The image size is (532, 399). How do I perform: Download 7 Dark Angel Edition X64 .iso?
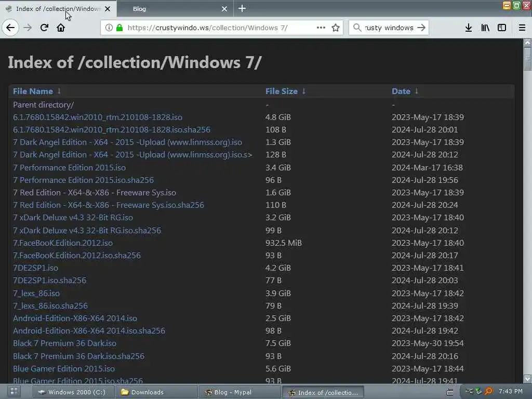(127, 142)
